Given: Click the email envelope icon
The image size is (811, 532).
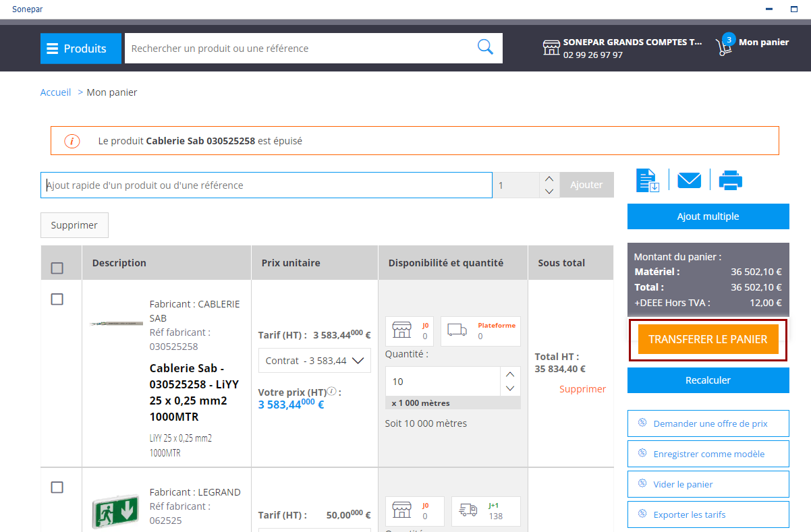Looking at the screenshot, I should point(689,180).
